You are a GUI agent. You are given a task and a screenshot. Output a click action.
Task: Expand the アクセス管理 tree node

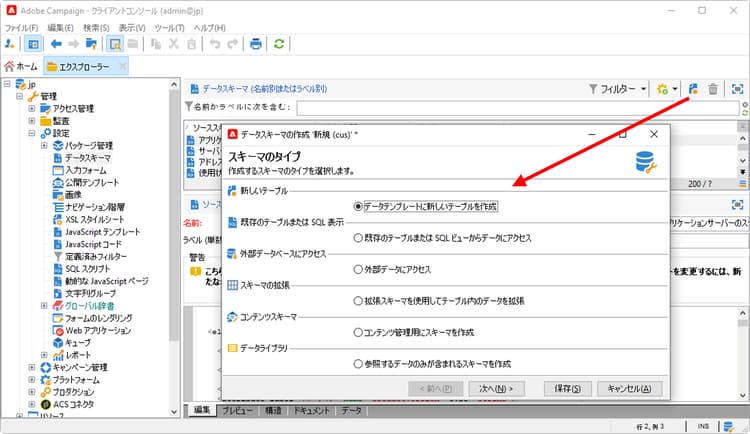coord(32,109)
